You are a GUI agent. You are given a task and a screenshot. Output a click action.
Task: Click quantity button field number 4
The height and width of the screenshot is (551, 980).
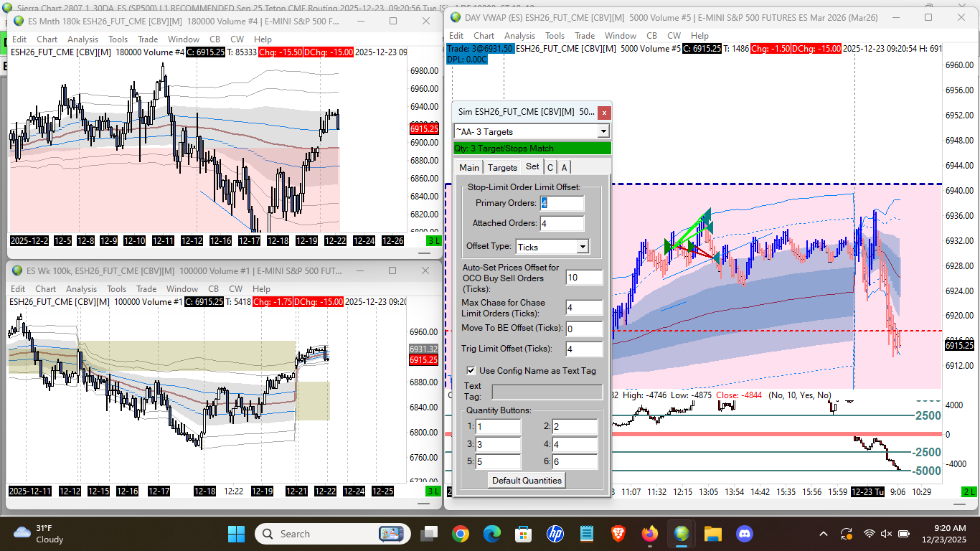(x=575, y=445)
